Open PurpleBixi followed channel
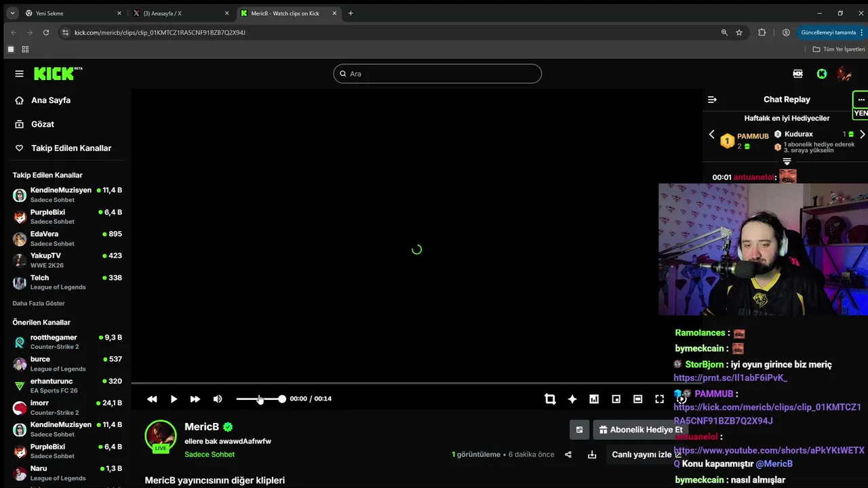This screenshot has height=488, width=868. click(x=67, y=217)
